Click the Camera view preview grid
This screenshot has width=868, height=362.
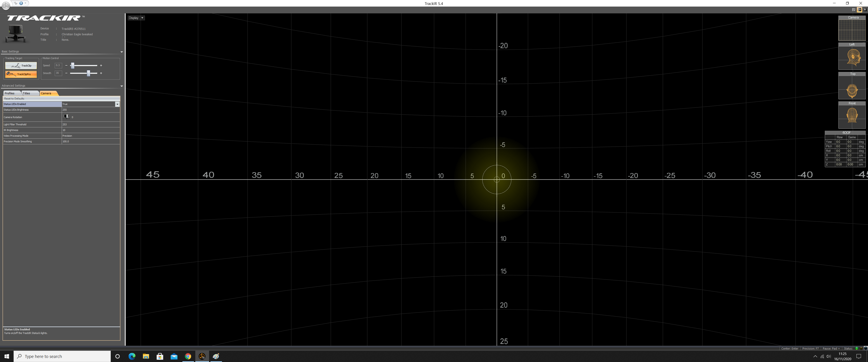(x=852, y=30)
